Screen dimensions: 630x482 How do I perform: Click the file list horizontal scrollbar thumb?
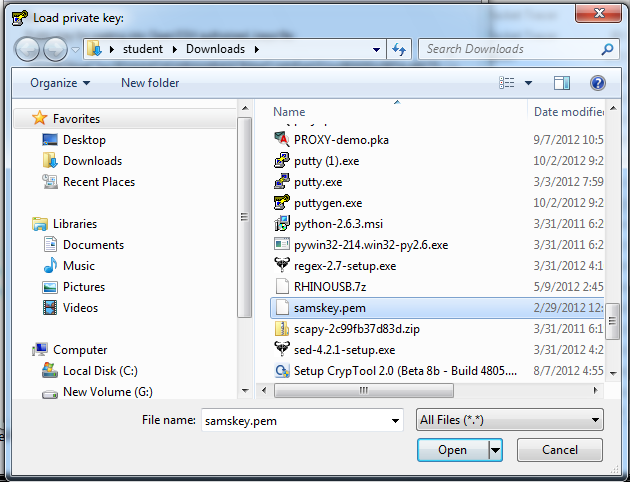364,390
